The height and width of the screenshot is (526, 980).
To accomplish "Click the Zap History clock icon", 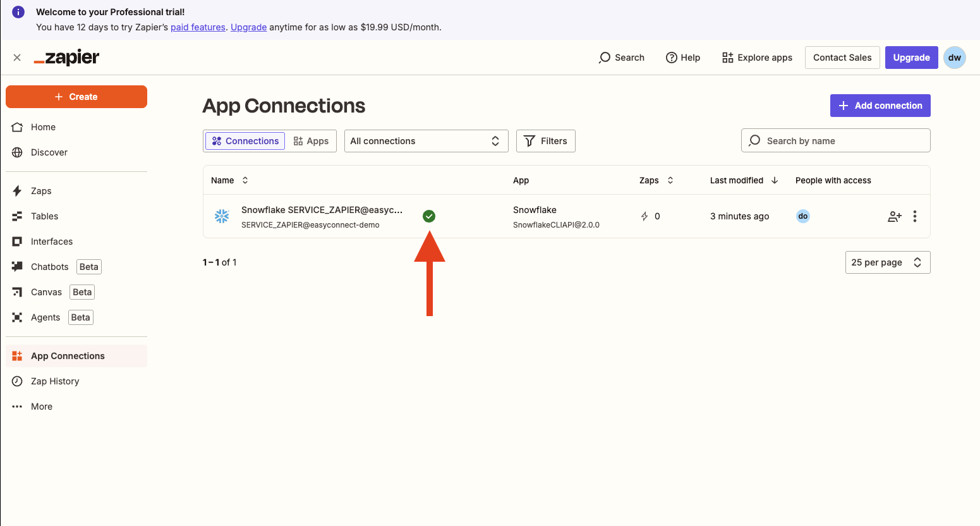I will [17, 381].
